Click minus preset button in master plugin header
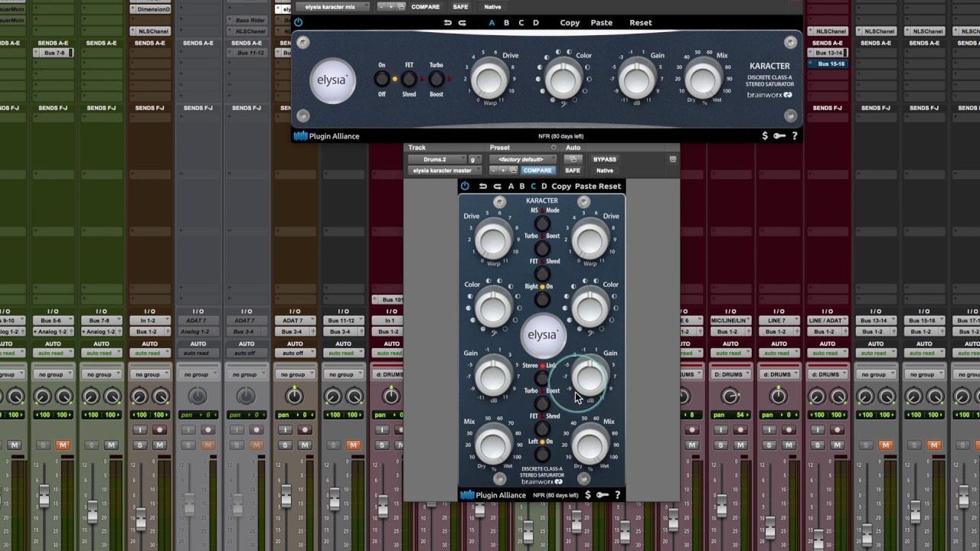This screenshot has width=980, height=551. coord(495,171)
